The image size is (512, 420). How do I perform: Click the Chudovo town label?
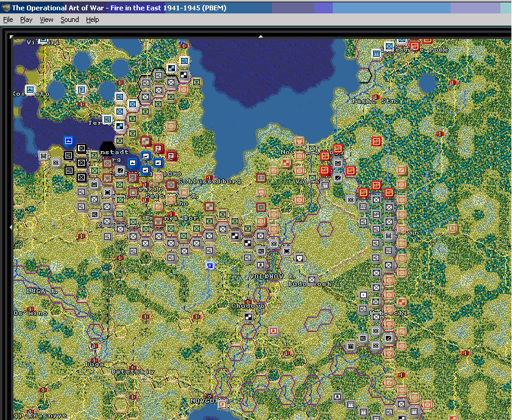(248, 306)
